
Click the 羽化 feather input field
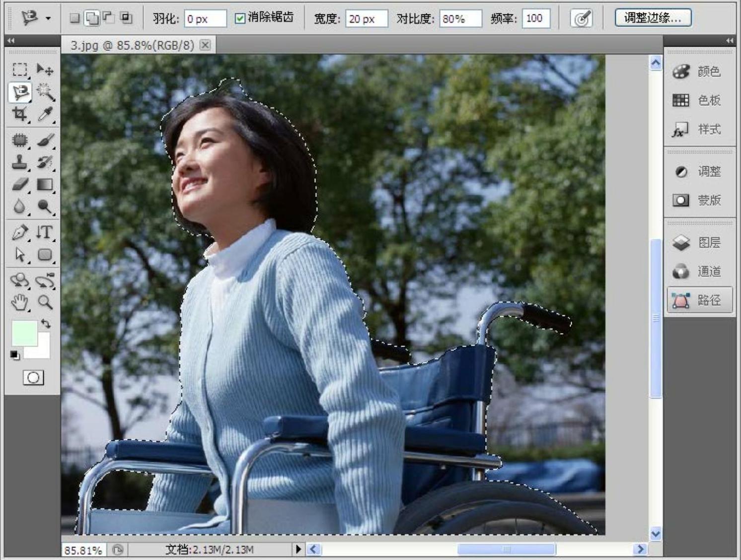205,19
